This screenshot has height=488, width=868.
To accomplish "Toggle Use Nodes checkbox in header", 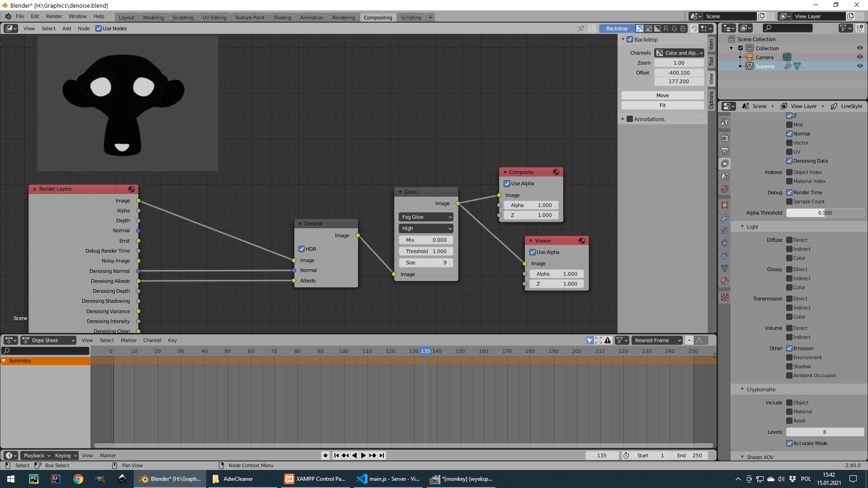I will (97, 28).
